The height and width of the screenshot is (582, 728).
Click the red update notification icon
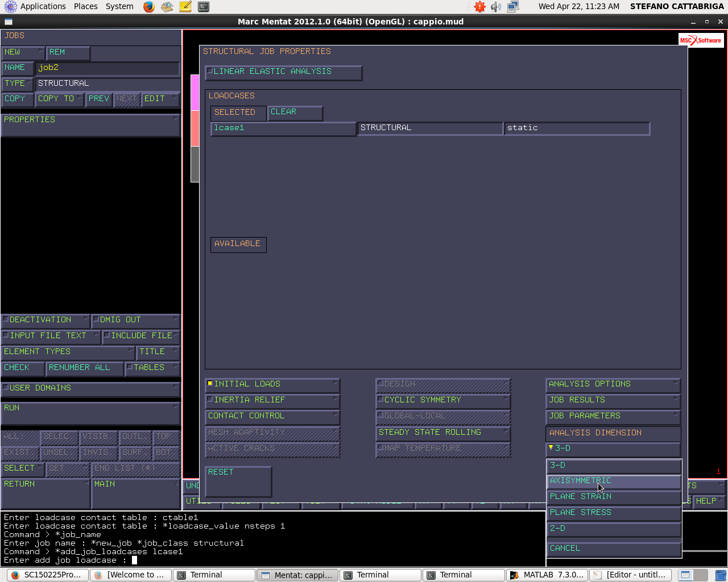pos(480,7)
